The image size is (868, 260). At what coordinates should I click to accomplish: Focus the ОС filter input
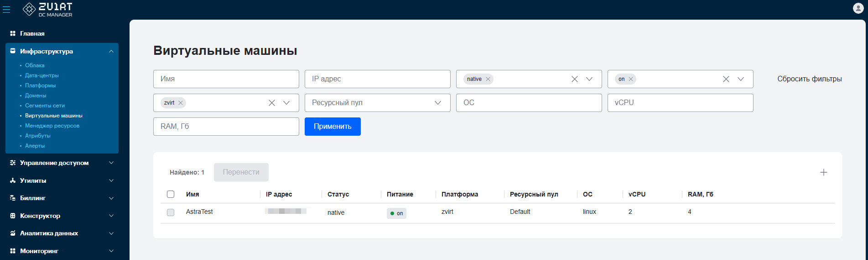[x=529, y=103]
